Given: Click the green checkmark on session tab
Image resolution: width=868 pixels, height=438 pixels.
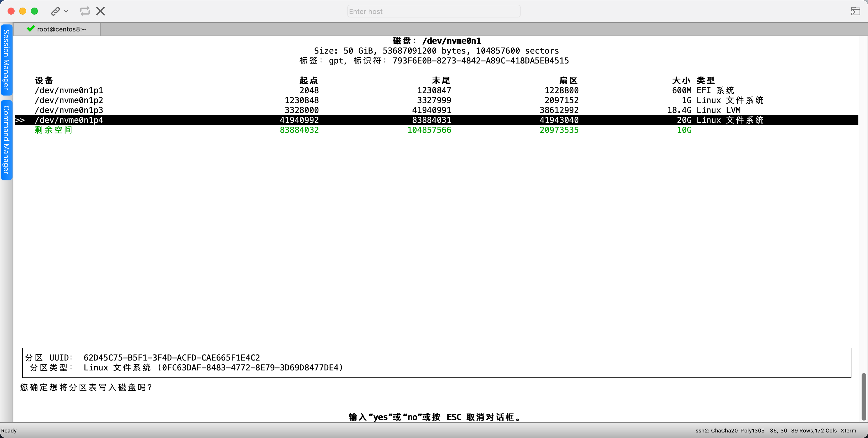Looking at the screenshot, I should pos(31,29).
